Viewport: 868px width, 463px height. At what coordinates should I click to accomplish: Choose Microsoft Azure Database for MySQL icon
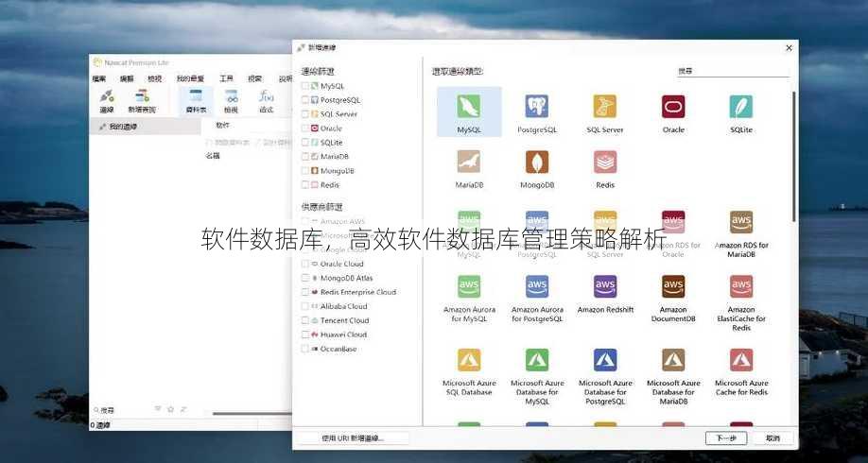coord(537,360)
